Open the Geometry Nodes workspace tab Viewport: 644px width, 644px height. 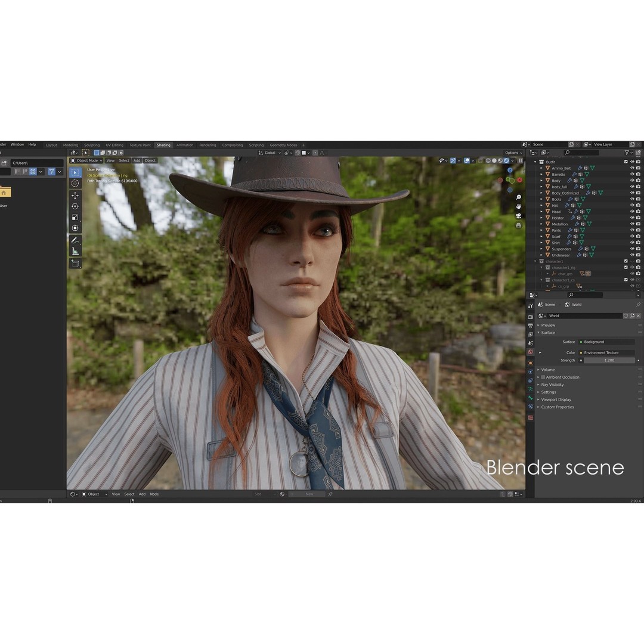283,145
